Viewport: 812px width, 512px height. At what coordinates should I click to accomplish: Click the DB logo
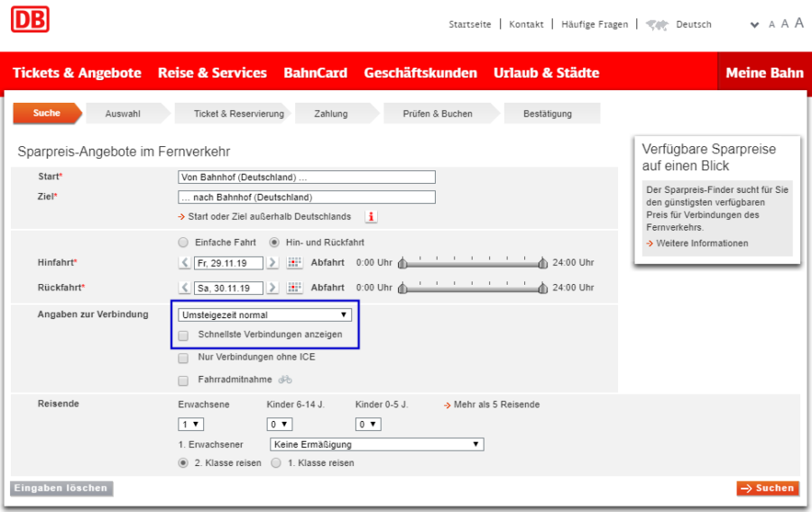[x=30, y=19]
